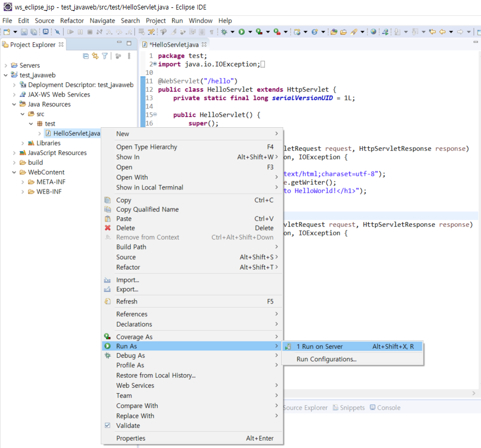Expand the WEB-INF folder node
Screen dimensions: 481x448
pyautogui.click(x=23, y=192)
